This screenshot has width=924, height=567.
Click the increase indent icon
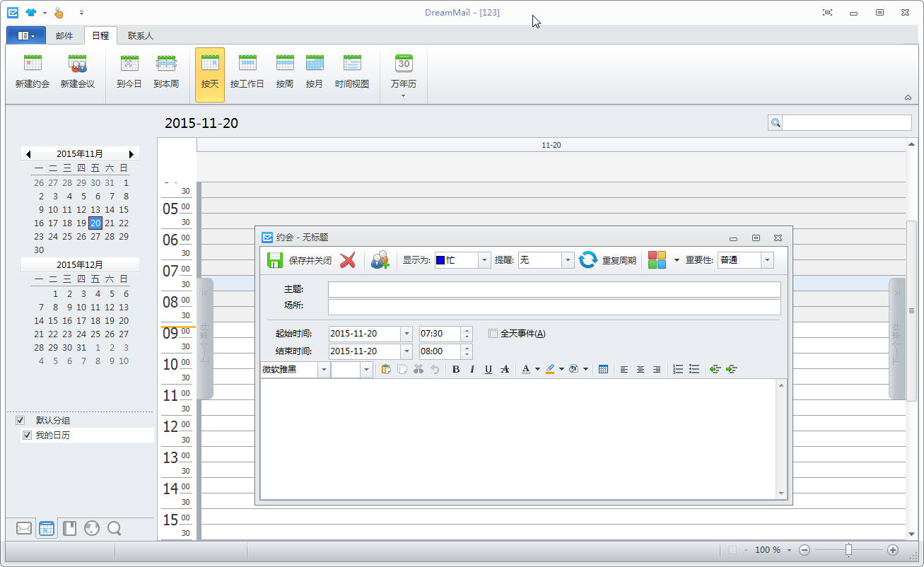click(732, 369)
